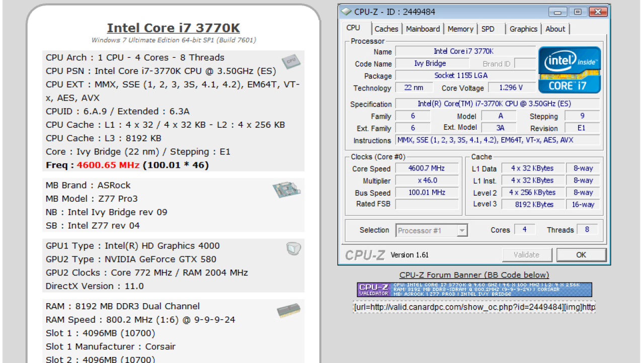Click the CPU-Z title bar app icon
The image size is (644, 363).
(346, 12)
